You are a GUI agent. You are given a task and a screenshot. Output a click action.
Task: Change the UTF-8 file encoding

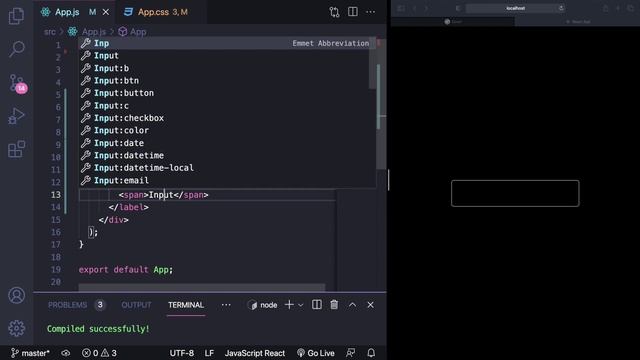pyautogui.click(x=182, y=353)
